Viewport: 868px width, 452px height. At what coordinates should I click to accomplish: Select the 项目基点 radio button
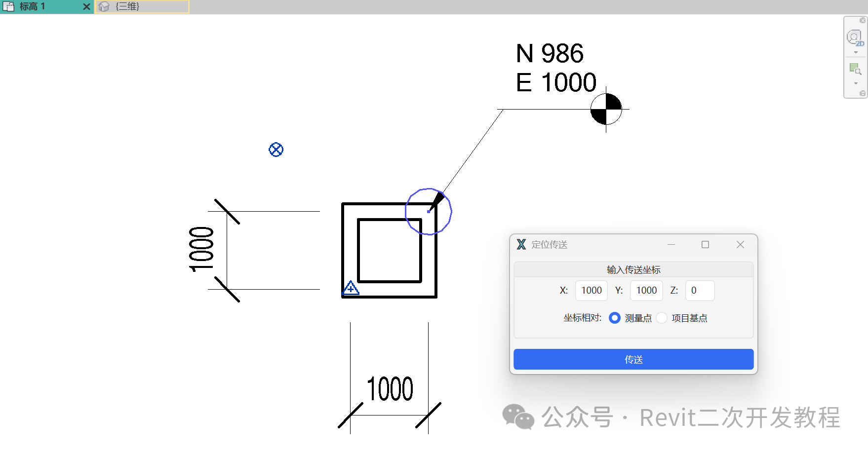tap(662, 318)
